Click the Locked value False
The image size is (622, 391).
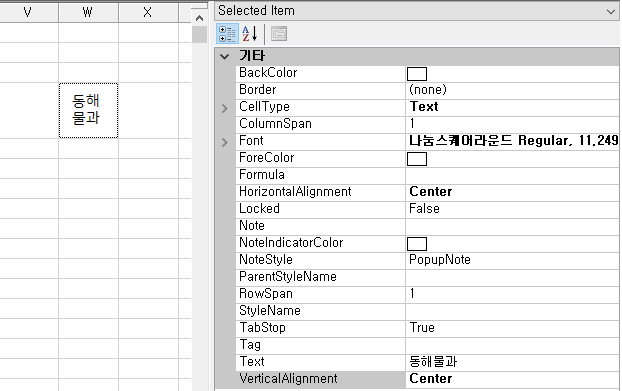tap(424, 209)
